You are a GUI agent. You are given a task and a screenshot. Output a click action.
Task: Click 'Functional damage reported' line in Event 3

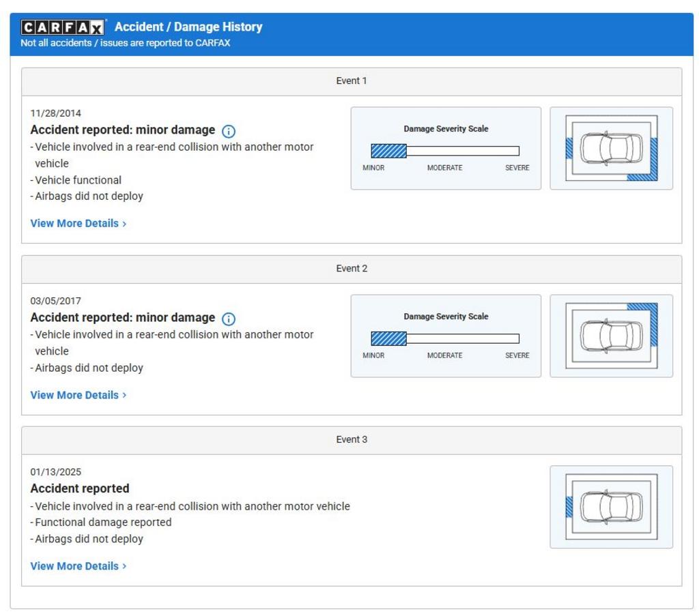click(103, 523)
